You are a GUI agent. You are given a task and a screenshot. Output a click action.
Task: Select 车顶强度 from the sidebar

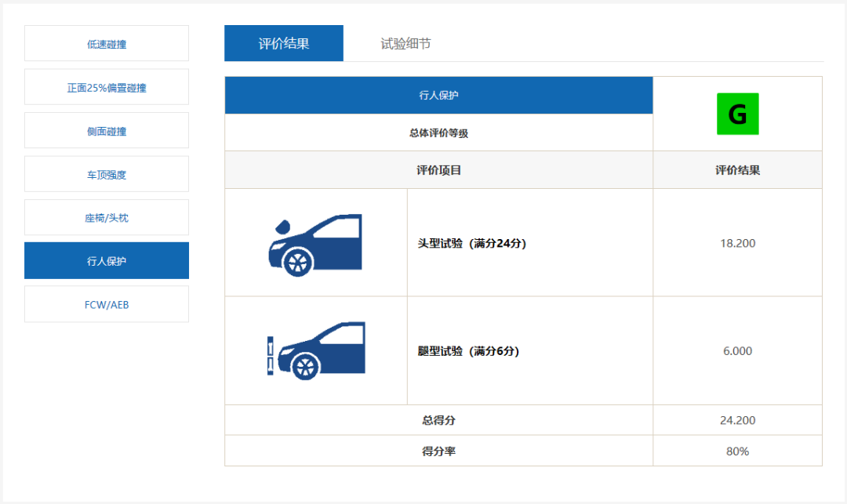(107, 175)
